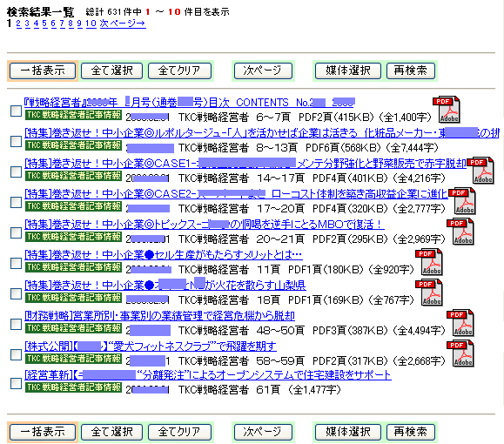Viewport: 504px width, 444px height.
Task: Open PDF icon for 財務戦略 article
Action: (460, 323)
